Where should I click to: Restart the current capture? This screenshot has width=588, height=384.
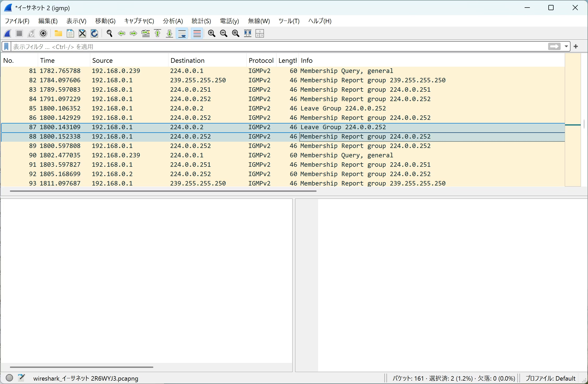(31, 33)
